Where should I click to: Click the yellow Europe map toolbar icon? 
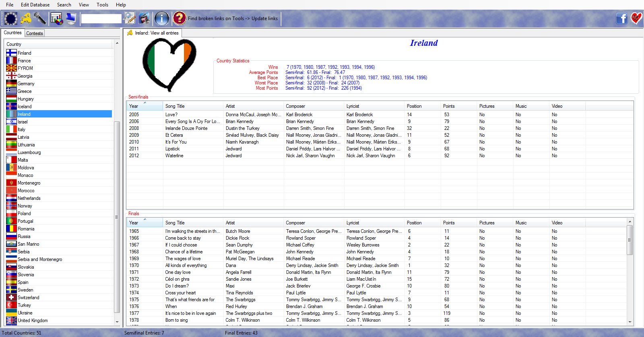pyautogui.click(x=26, y=18)
